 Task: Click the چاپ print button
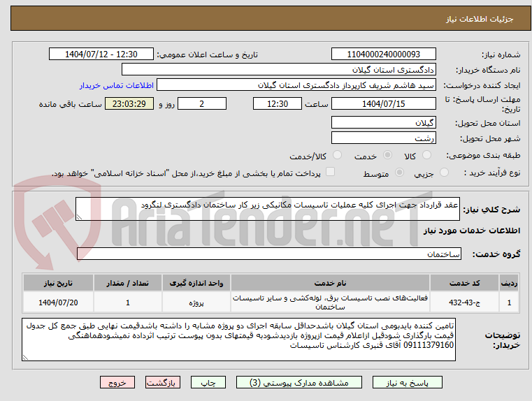[x=208, y=382]
